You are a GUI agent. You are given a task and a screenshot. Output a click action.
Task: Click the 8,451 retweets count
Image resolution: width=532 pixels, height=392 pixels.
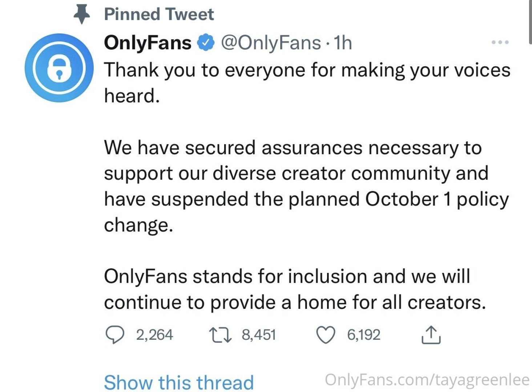point(259,335)
